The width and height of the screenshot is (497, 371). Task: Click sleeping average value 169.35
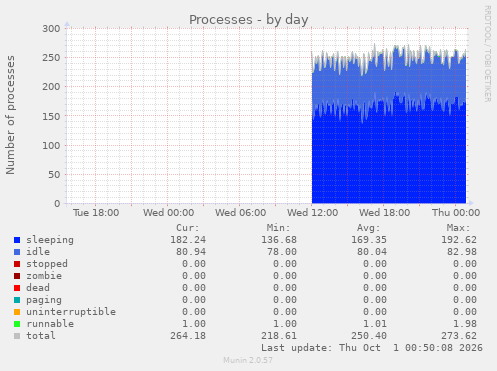click(369, 240)
